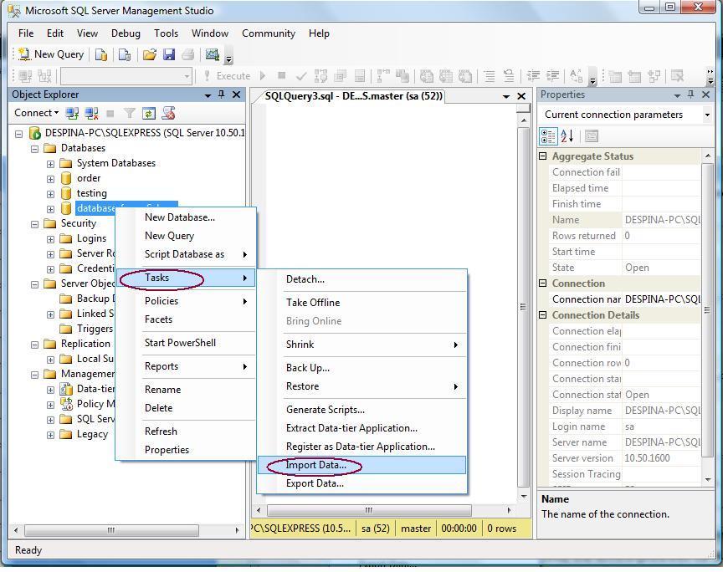The height and width of the screenshot is (572, 728).
Task: Open the Debug menu
Action: 126,33
